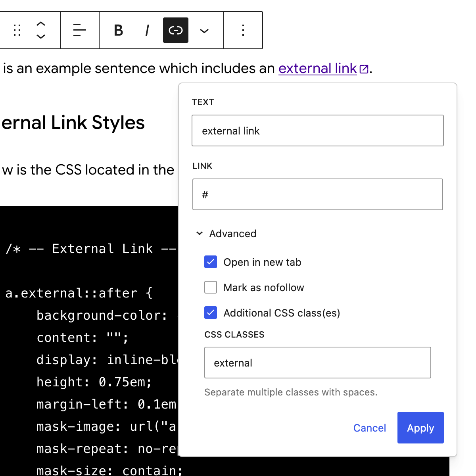The width and height of the screenshot is (476, 476).
Task: Move the block down with the arrow
Action: point(41,36)
